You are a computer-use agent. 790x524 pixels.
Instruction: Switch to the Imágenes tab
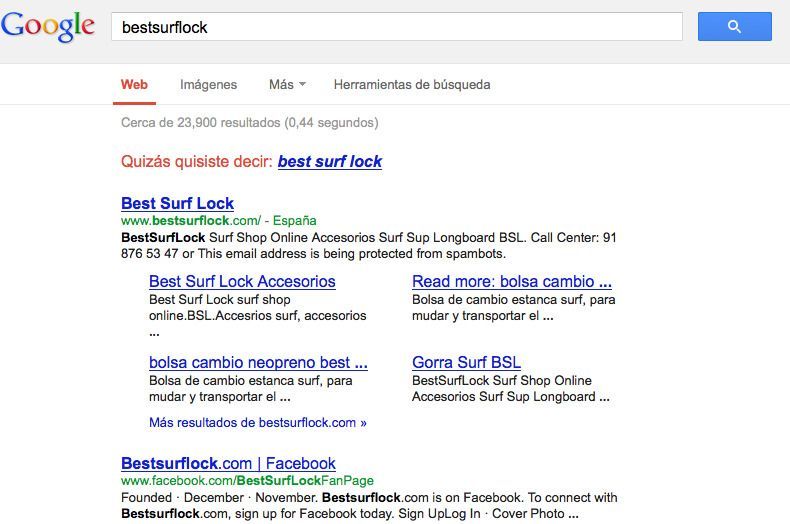pos(209,85)
